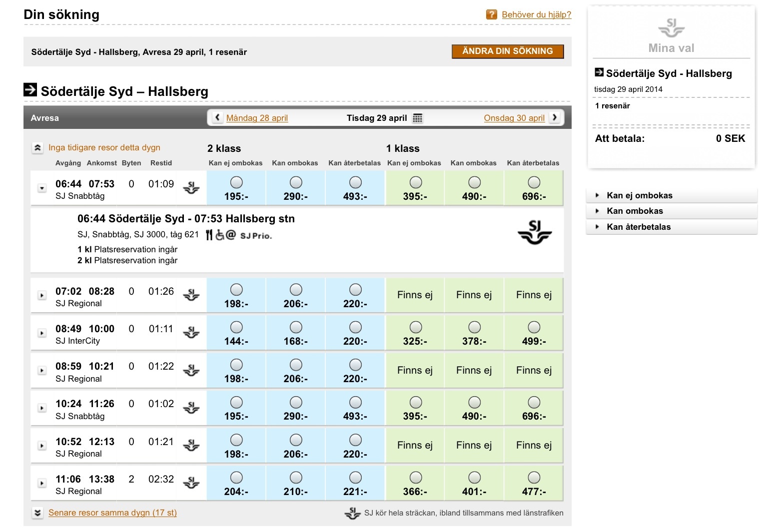The width and height of the screenshot is (767, 532).
Task: Select the 696:- first class fare at 10:24
Action: pyautogui.click(x=534, y=403)
